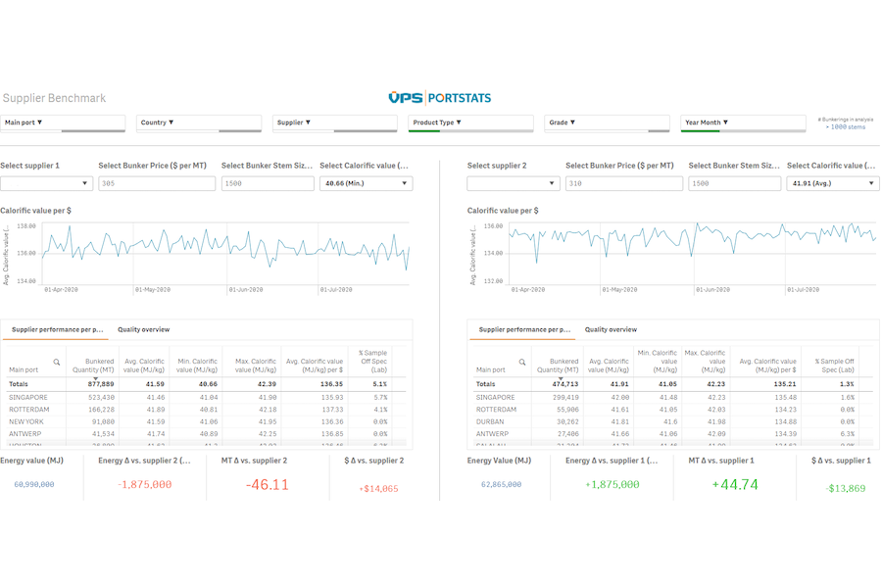Click the '> 1000 stems' link
This screenshot has height=588, width=882.
tap(846, 127)
